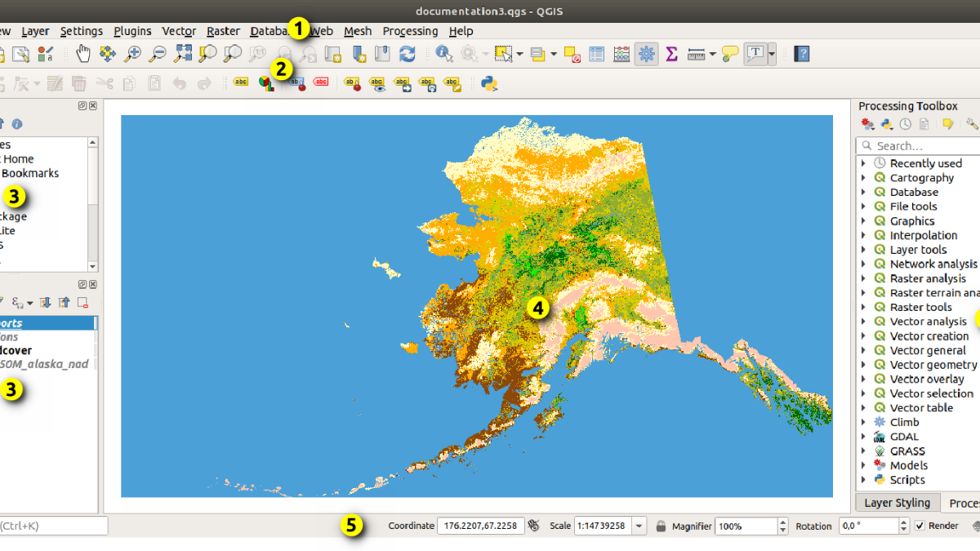980x551 pixels.
Task: Click the Layer Diagram Options icon
Action: 266,82
